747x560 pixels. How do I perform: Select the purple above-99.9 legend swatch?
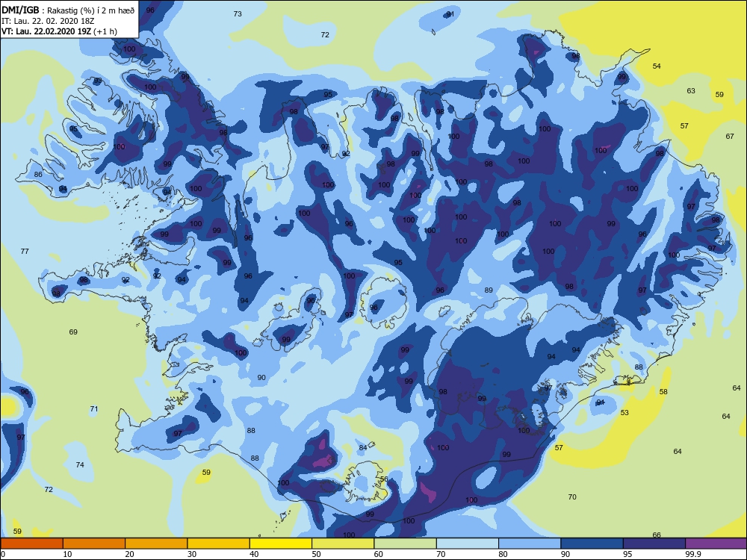click(x=716, y=544)
